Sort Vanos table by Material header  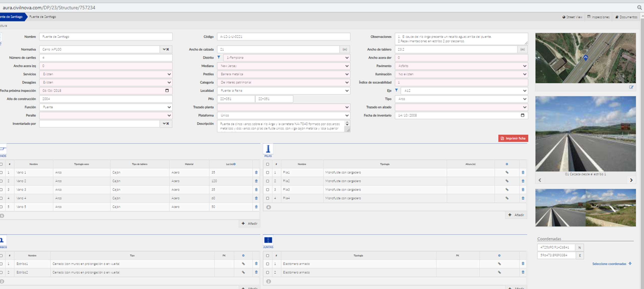click(x=189, y=164)
